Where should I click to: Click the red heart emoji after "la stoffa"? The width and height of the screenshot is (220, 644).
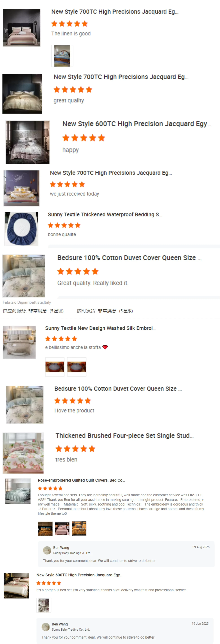pos(105,347)
